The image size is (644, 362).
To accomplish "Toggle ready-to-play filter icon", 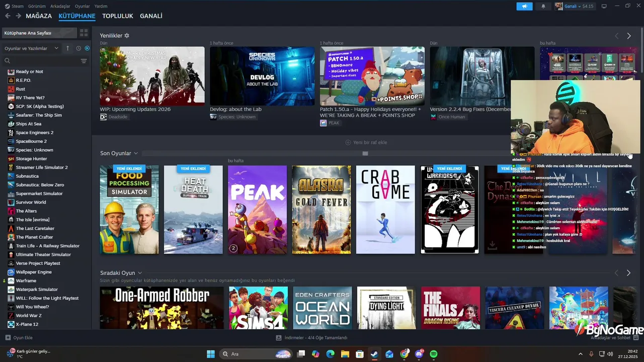I will pyautogui.click(x=87, y=48).
